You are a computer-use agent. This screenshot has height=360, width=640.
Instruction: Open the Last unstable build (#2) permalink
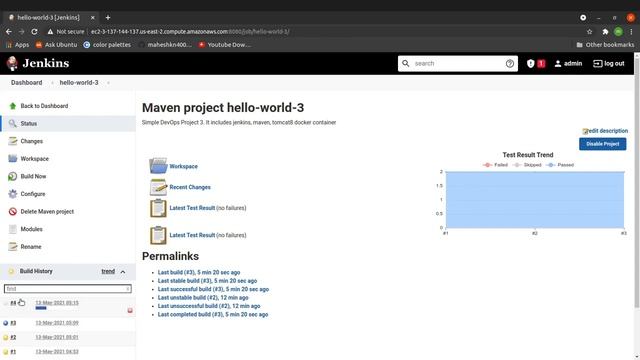[203, 298]
